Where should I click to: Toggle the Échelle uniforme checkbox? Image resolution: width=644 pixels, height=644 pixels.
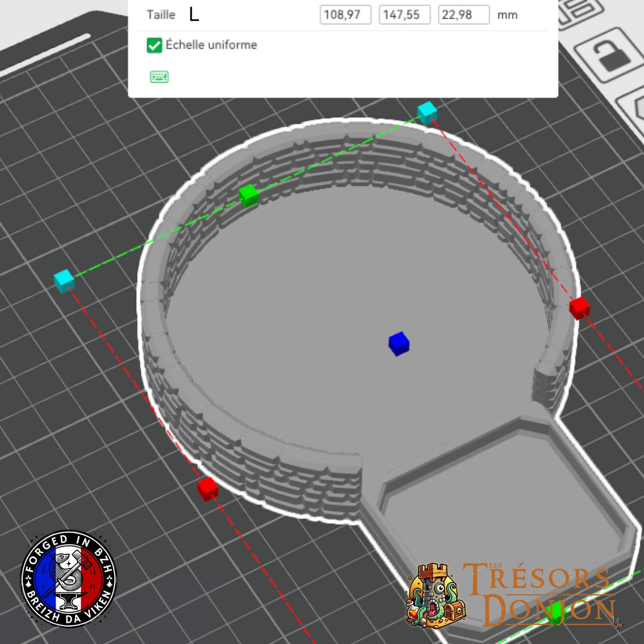click(154, 45)
